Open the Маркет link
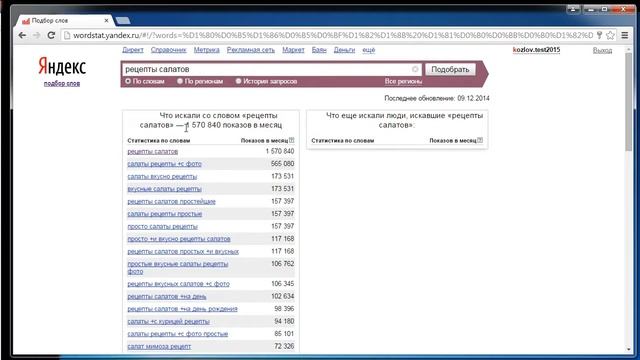The height and width of the screenshot is (360, 640). click(293, 50)
